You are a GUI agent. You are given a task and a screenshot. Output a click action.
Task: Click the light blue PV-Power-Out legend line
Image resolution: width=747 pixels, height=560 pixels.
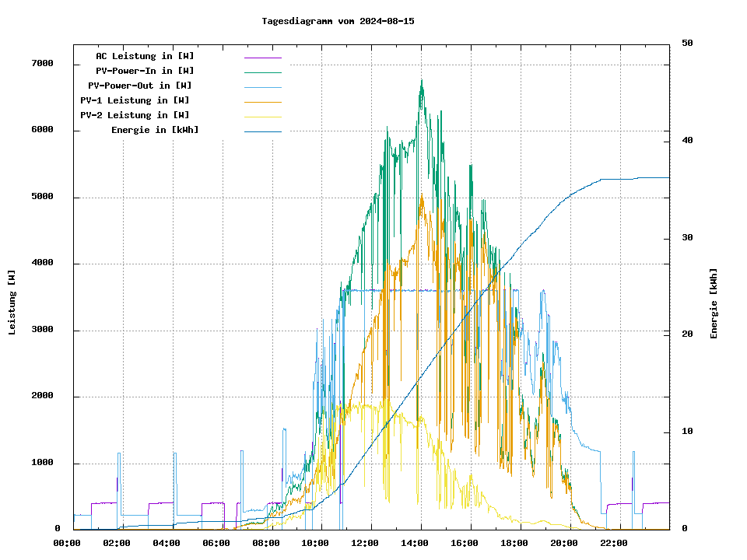(x=262, y=87)
